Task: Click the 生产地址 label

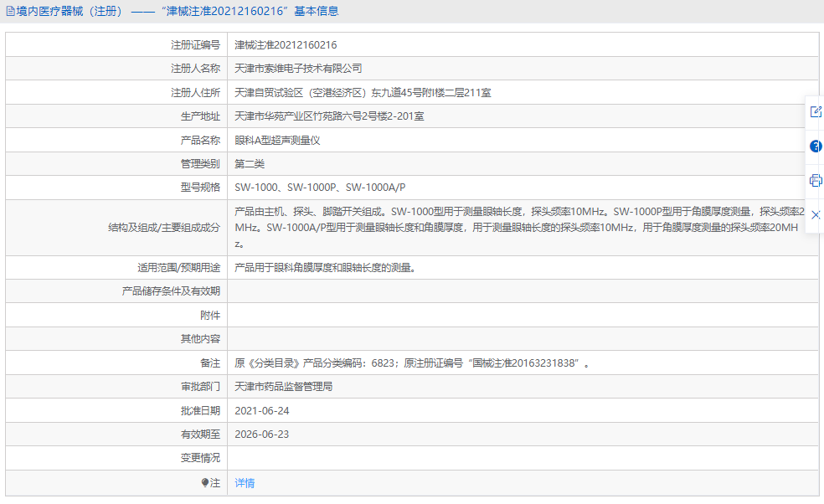Action: 200,116
